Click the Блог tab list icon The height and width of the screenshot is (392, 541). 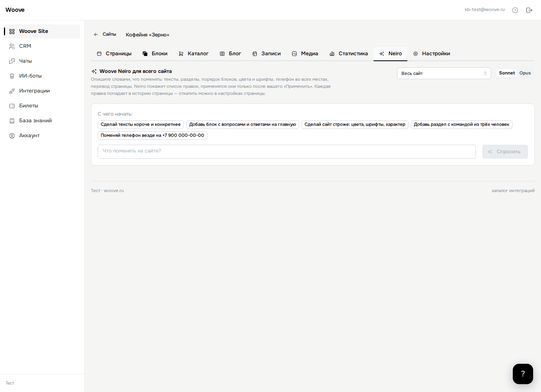pyautogui.click(x=222, y=54)
